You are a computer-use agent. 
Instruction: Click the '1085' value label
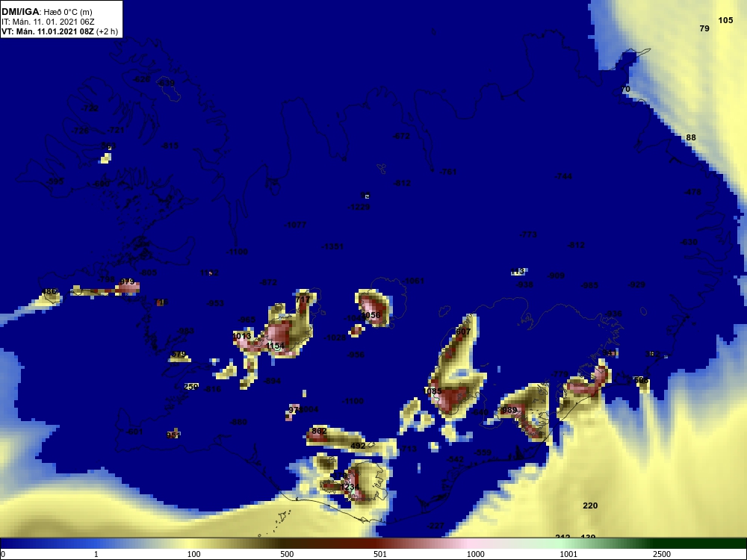(433, 391)
